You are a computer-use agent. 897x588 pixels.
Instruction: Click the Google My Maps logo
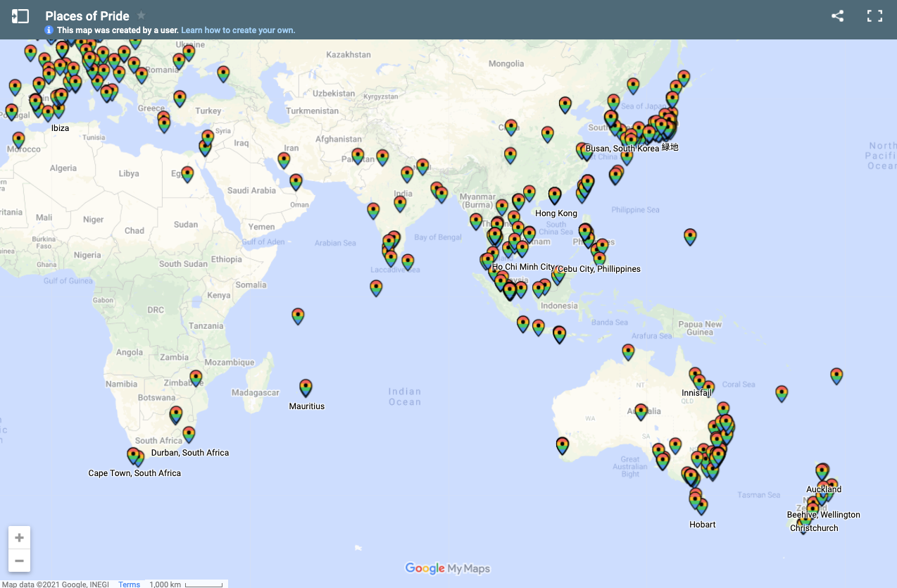447,568
